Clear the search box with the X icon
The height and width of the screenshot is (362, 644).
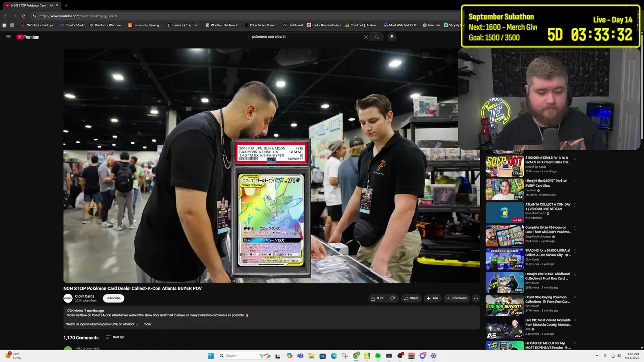coord(366,37)
